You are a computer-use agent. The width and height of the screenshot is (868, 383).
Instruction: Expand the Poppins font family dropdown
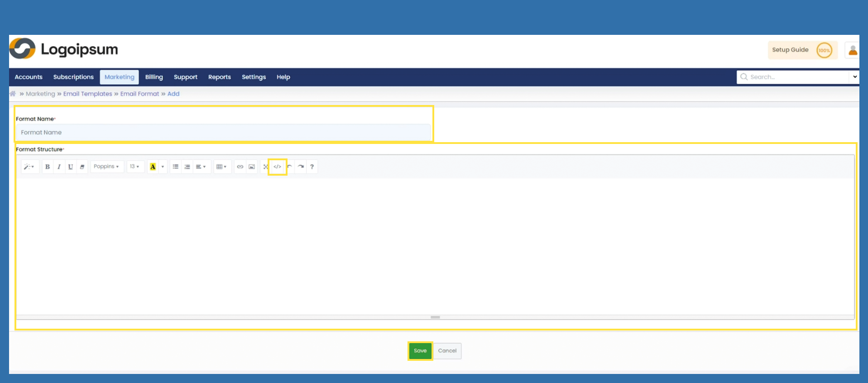(x=106, y=167)
